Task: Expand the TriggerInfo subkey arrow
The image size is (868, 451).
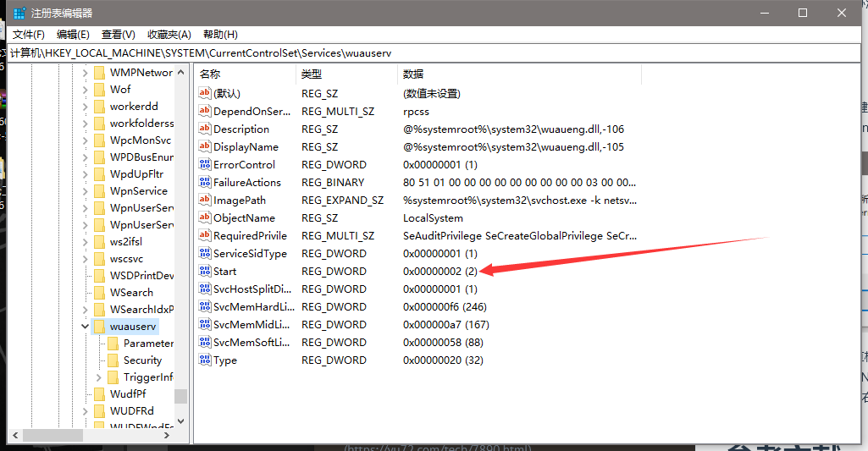Action: coord(98,377)
